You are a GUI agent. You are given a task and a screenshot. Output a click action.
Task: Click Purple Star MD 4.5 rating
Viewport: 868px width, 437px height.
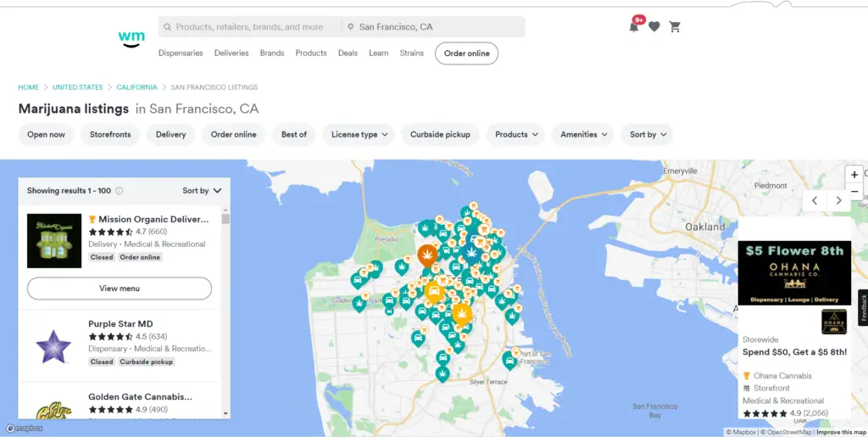[x=127, y=336]
